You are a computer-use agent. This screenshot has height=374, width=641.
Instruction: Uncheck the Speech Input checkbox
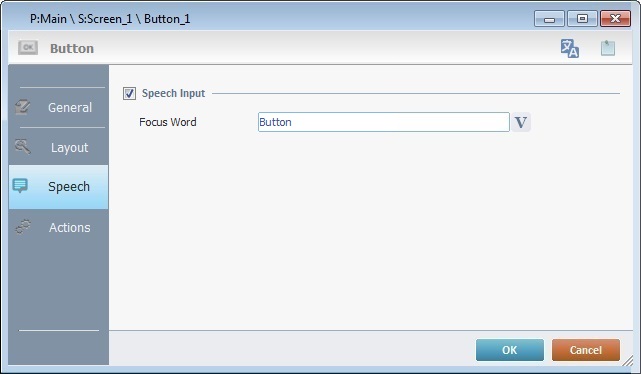pyautogui.click(x=129, y=94)
